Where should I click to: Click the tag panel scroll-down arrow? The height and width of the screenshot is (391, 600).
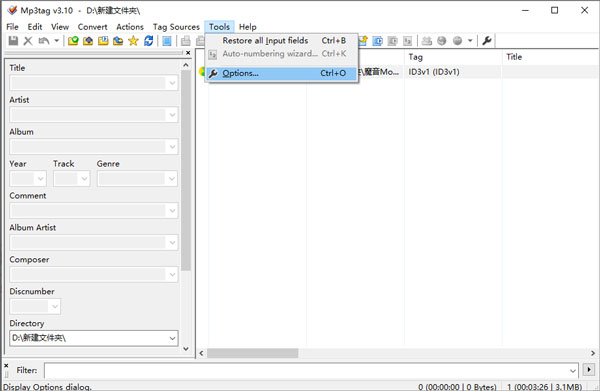[x=186, y=349]
